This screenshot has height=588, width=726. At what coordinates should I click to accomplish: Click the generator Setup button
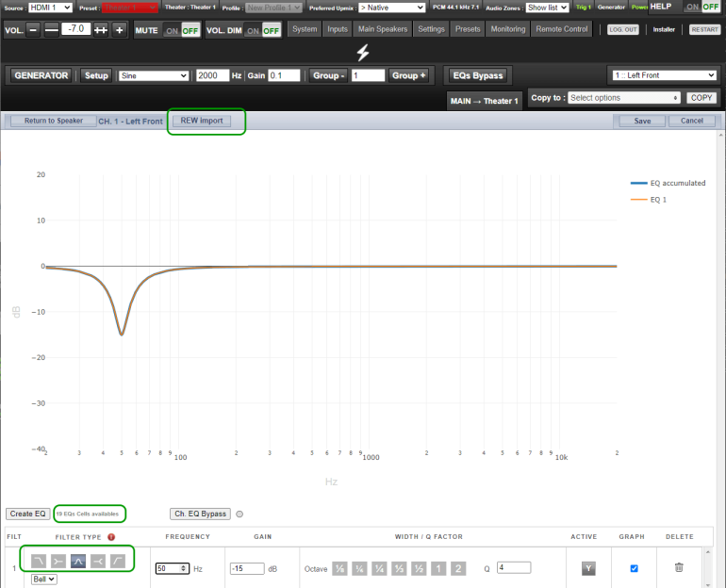click(x=96, y=75)
